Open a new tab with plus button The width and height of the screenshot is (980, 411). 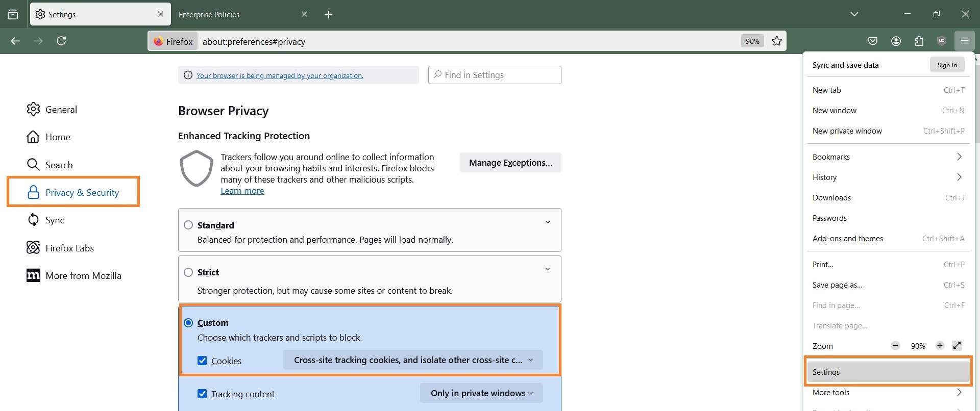328,14
